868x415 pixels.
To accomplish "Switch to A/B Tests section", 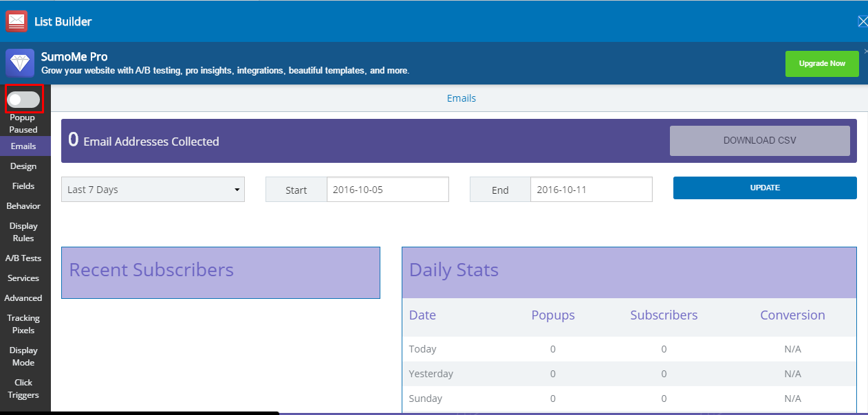I will pyautogui.click(x=23, y=258).
